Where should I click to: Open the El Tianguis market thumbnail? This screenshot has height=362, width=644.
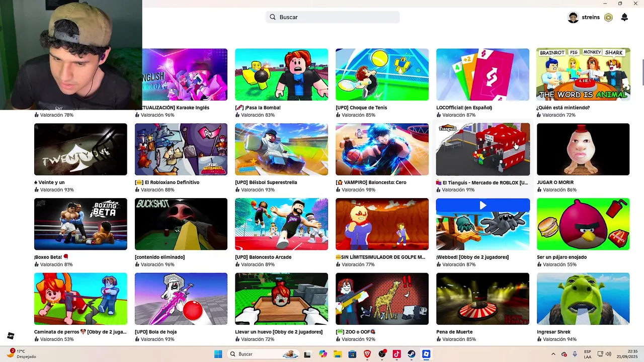[x=482, y=149]
